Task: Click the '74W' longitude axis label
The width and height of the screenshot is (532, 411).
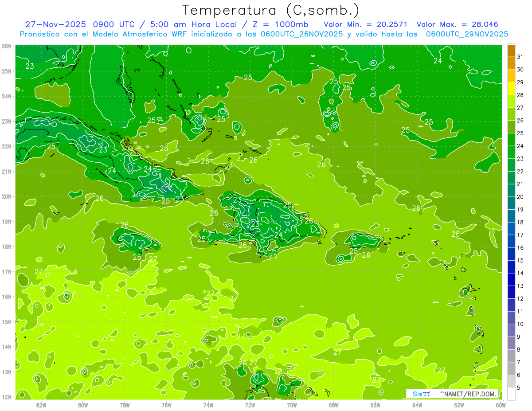Action: (x=208, y=405)
